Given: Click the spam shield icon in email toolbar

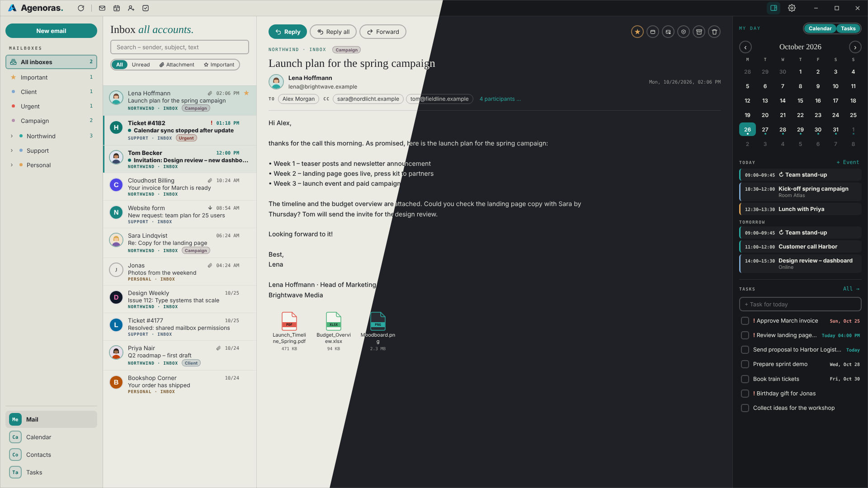Looking at the screenshot, I should 684,32.
